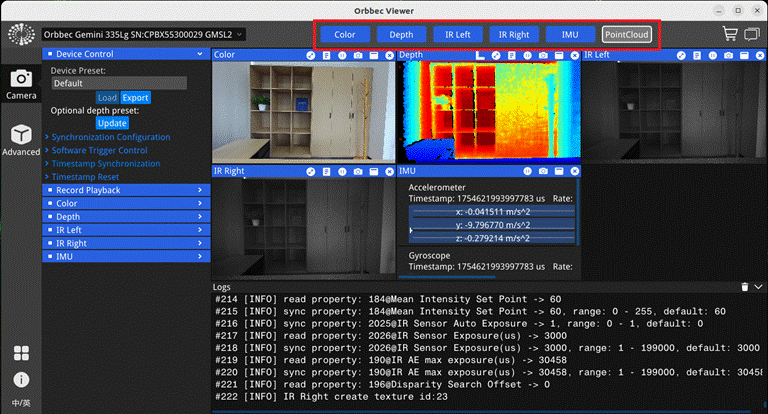This screenshot has width=768, height=414.
Task: Pause the Color stream panel
Action: click(x=342, y=55)
